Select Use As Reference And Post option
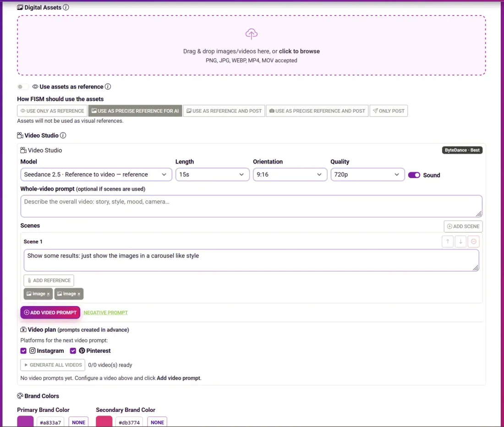This screenshot has width=504, height=427. point(224,111)
